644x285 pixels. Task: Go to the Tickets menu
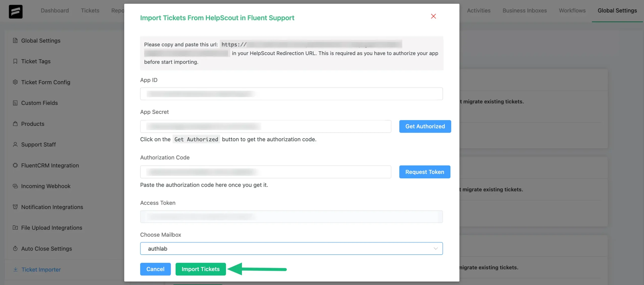[x=90, y=11]
